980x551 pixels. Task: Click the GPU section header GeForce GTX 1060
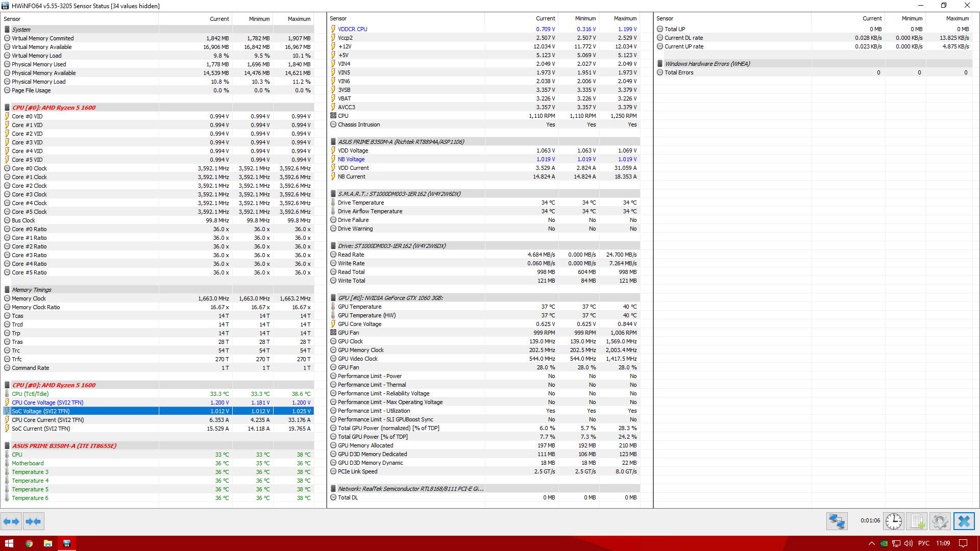click(x=390, y=298)
